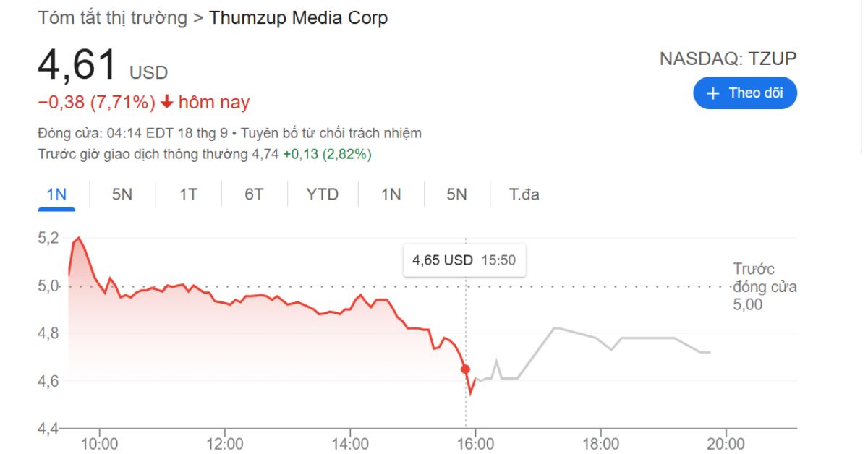The width and height of the screenshot is (868, 454).
Task: Click the 4,65 USD 15:50 tooltip
Action: tap(464, 260)
